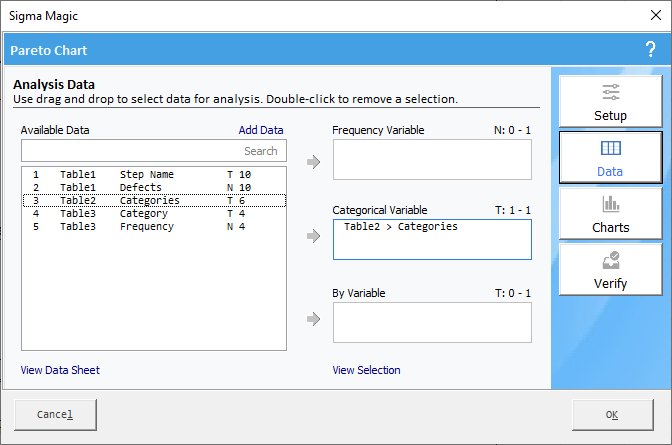The width and height of the screenshot is (672, 445).
Task: Click the Frequency Variable drop box
Action: (x=432, y=159)
